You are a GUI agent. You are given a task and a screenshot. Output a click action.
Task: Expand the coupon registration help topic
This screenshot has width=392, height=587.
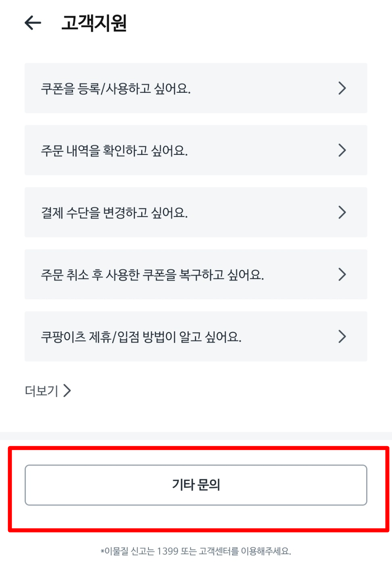click(x=196, y=88)
